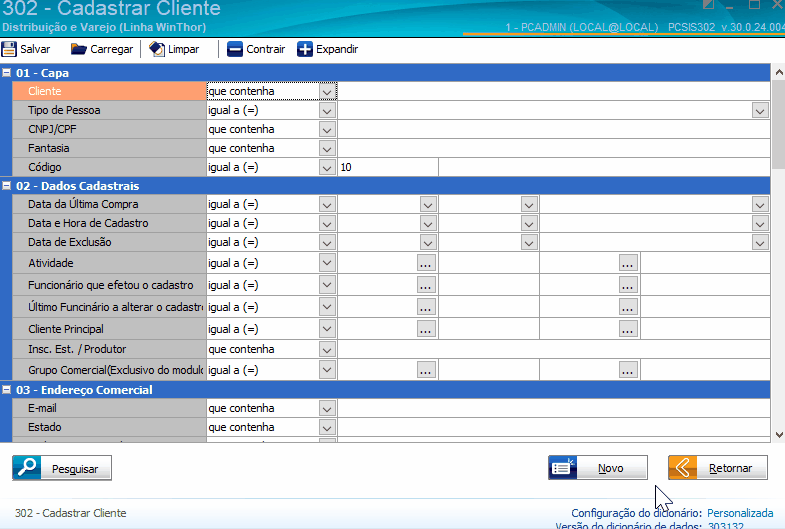
Task: Open the E-mail operator dropdown
Action: (327, 408)
